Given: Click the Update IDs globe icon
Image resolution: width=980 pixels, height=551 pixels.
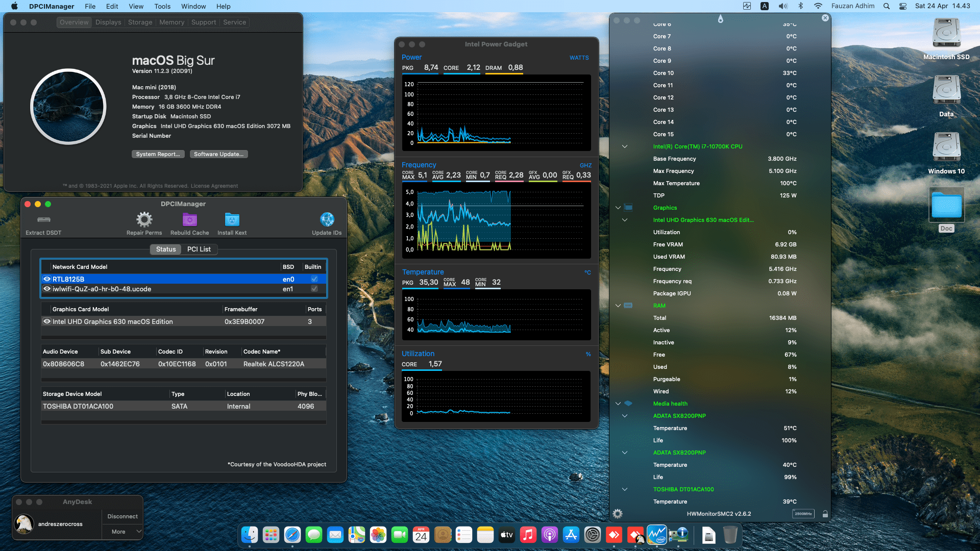Looking at the screenshot, I should [327, 220].
